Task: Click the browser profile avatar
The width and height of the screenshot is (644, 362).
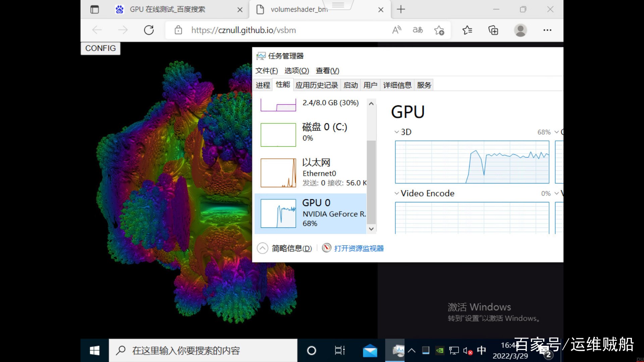Action: [520, 30]
